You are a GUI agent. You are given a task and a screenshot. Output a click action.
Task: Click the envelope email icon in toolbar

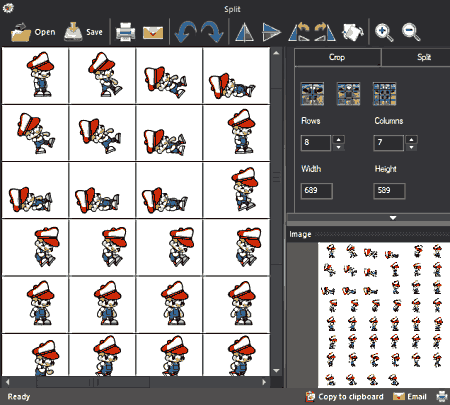point(153,33)
